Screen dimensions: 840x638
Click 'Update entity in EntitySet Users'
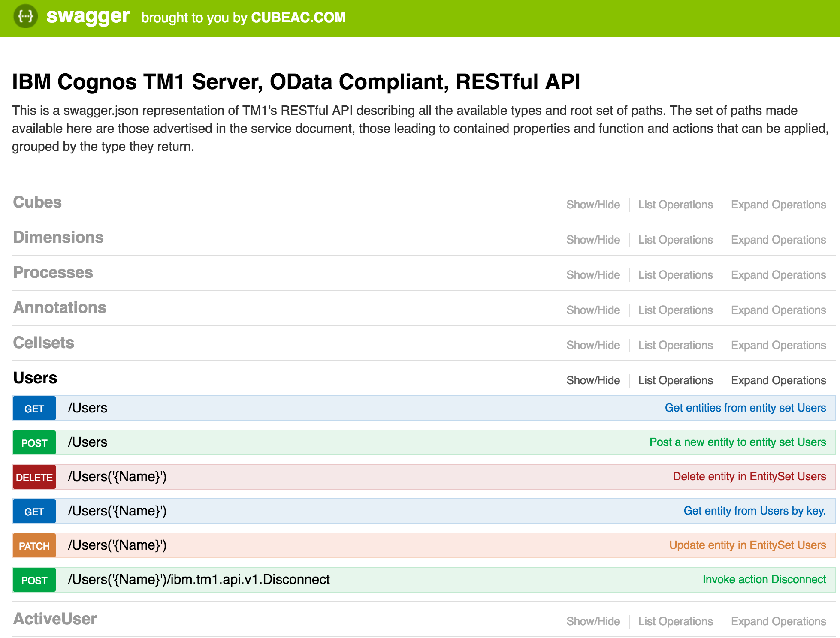click(x=748, y=545)
